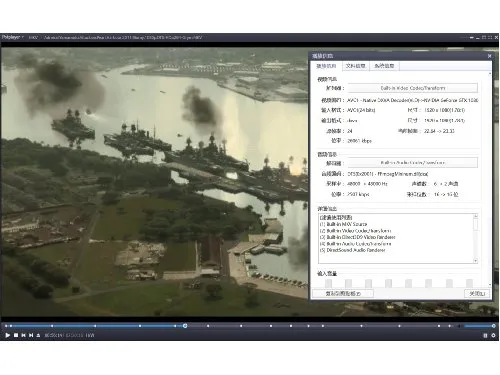The image size is (500, 375).
Task: Start playback with the play button
Action: point(7,335)
